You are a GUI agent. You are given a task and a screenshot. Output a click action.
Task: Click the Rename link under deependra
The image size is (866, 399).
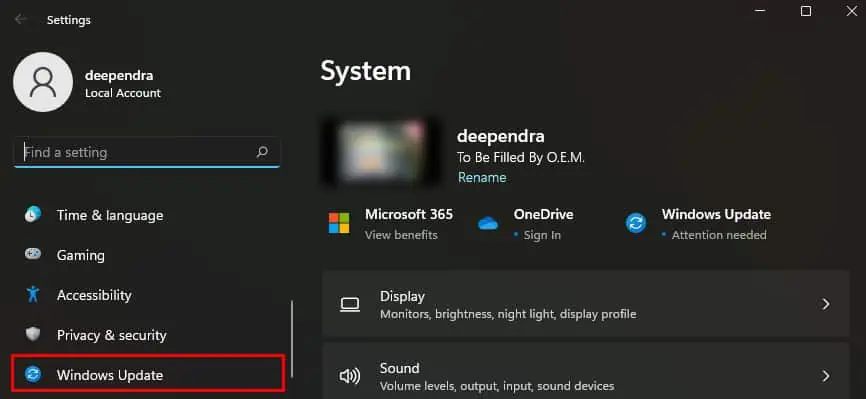tap(482, 177)
